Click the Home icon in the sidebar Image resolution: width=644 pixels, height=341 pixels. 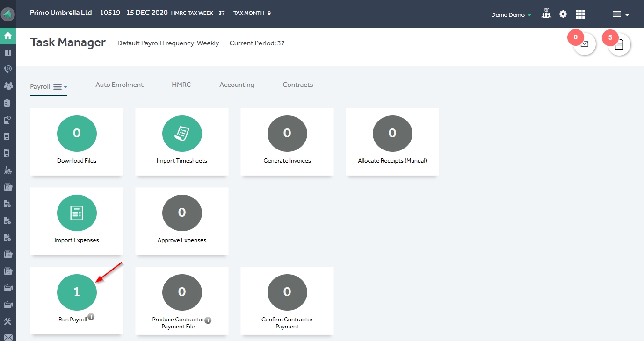[8, 36]
